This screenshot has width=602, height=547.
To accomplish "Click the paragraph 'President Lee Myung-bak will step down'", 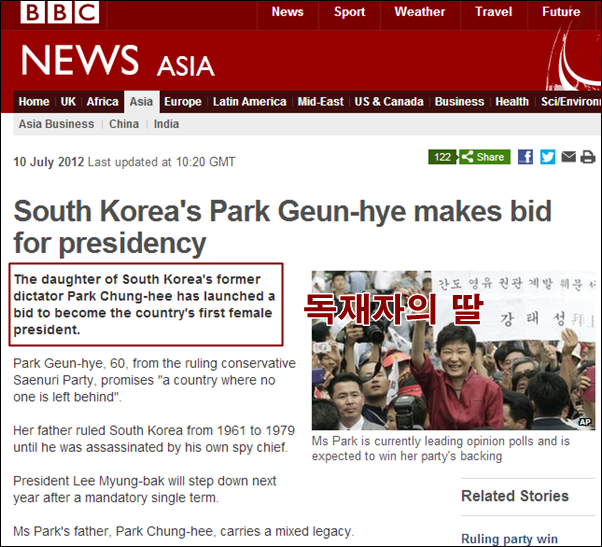I will tap(145, 489).
